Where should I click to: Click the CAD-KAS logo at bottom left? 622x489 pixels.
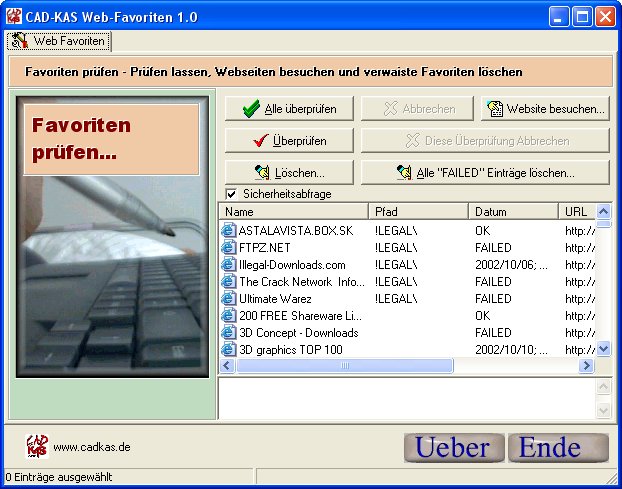[36, 446]
